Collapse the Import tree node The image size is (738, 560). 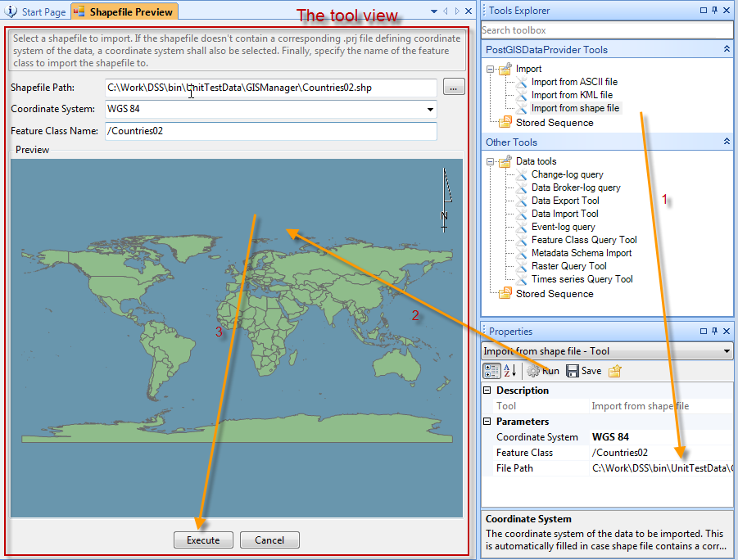[x=490, y=69]
